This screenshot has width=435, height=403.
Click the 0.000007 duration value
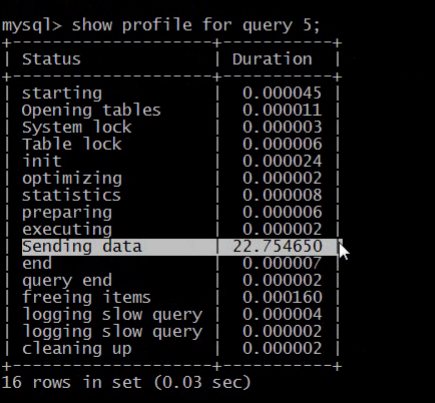pos(282,263)
